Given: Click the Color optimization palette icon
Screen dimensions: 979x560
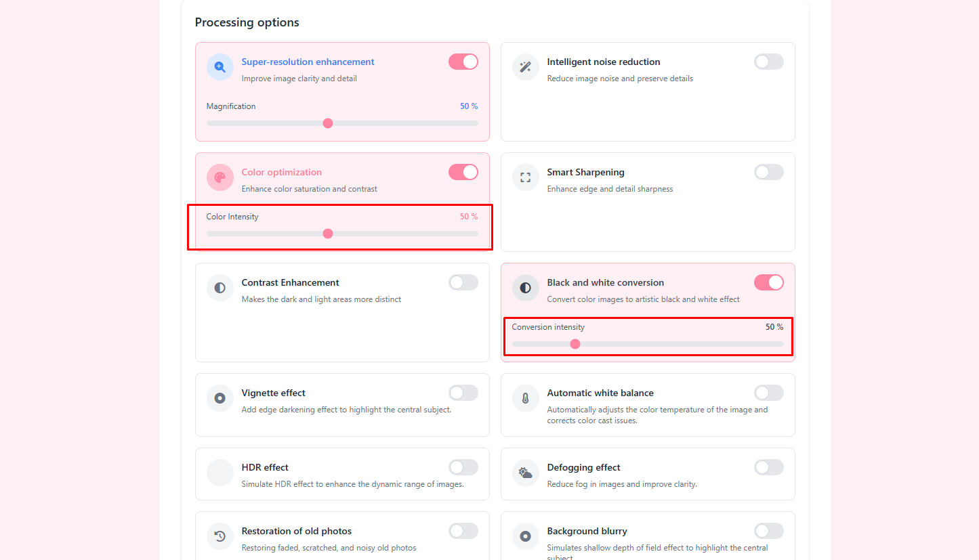Looking at the screenshot, I should tap(220, 177).
